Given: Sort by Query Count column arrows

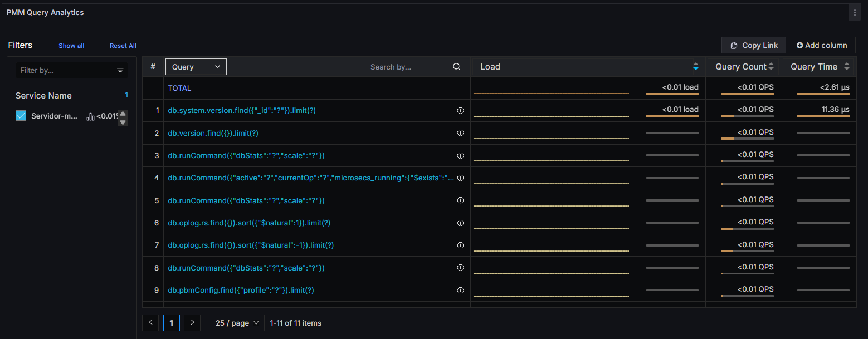Looking at the screenshot, I should (x=771, y=67).
